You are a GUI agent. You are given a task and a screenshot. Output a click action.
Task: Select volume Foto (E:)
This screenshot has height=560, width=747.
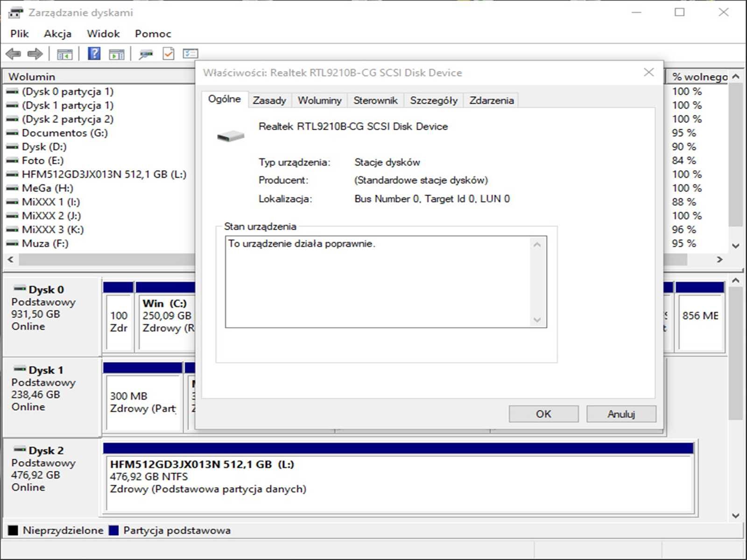tap(42, 161)
